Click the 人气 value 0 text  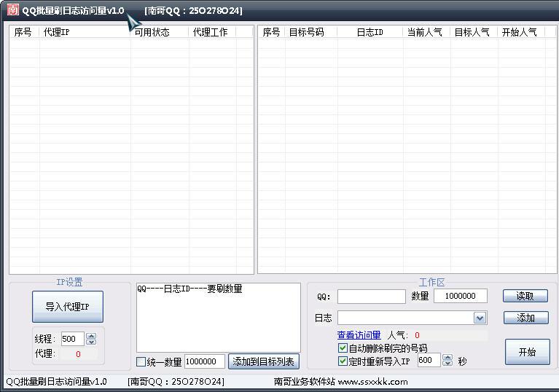click(417, 335)
